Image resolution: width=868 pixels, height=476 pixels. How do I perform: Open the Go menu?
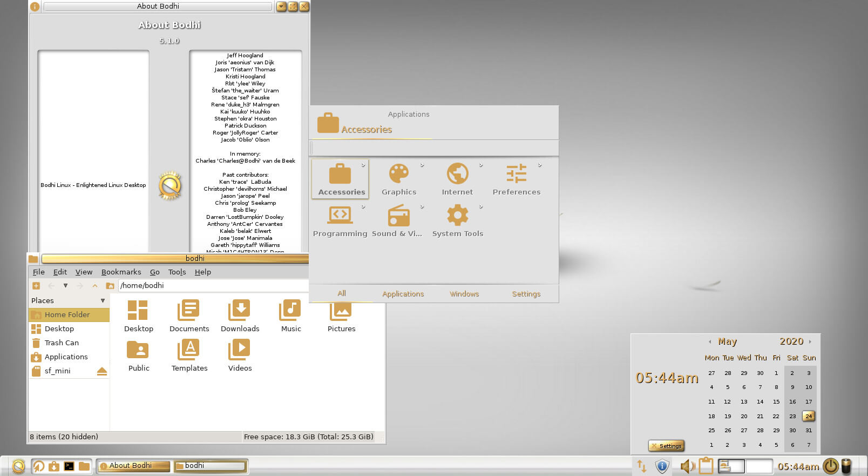click(x=154, y=272)
